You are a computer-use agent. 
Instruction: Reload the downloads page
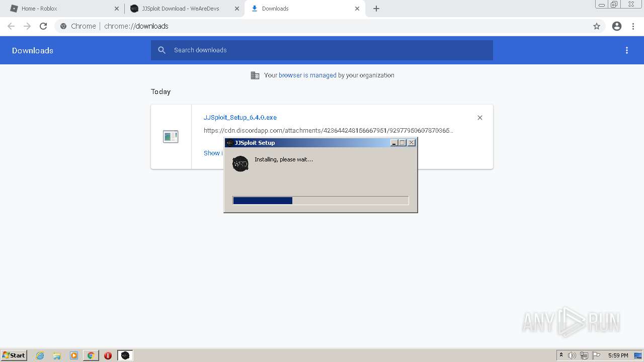coord(43,26)
